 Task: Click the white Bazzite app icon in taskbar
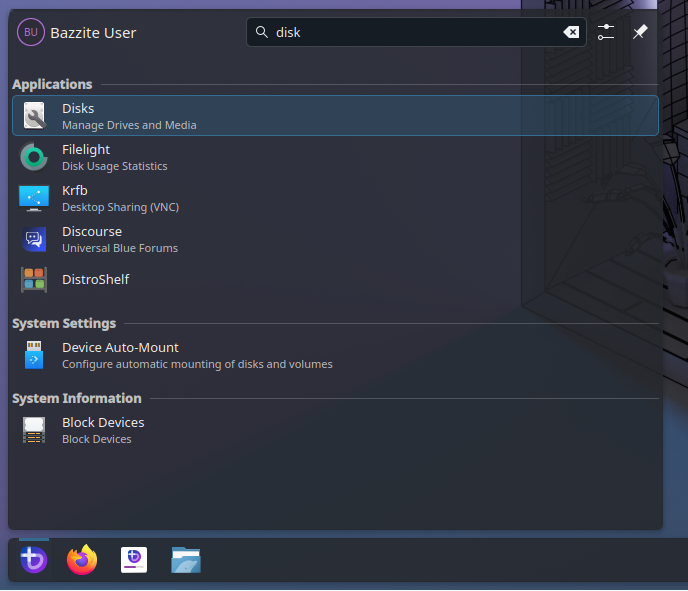pos(134,560)
